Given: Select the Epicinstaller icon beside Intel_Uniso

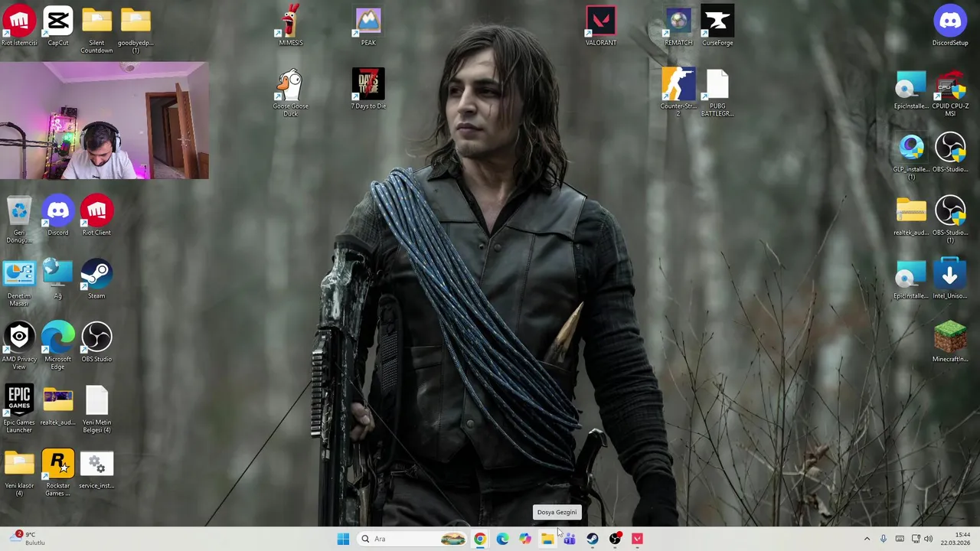Looking at the screenshot, I should (x=911, y=279).
